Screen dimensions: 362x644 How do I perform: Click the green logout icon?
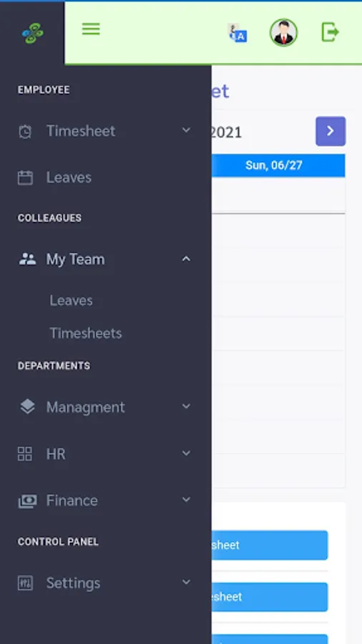331,32
